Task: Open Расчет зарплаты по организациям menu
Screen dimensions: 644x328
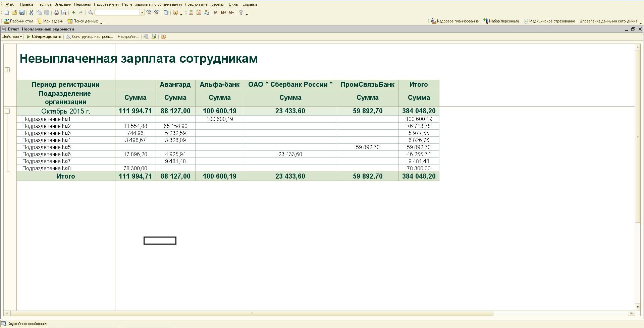Action: tap(152, 4)
